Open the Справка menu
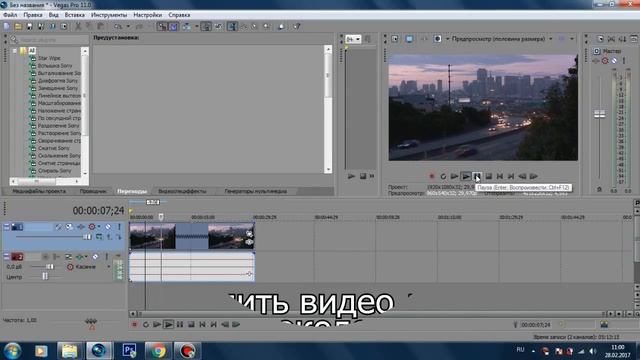 (x=179, y=15)
